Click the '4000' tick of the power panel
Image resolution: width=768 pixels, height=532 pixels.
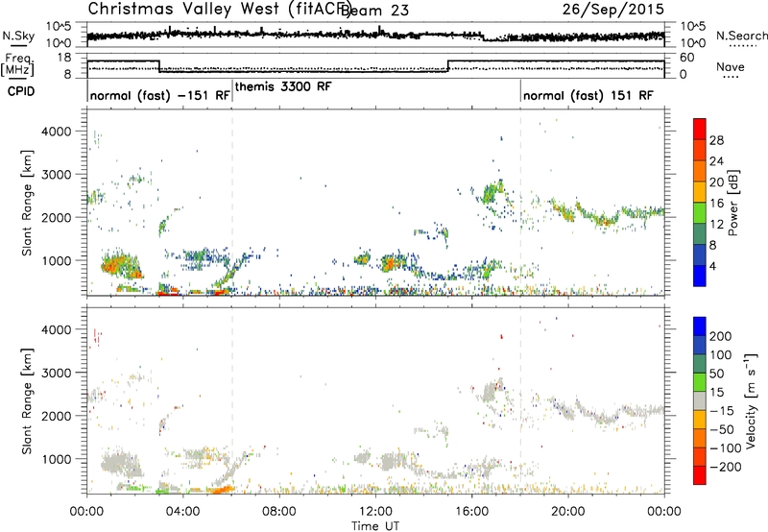pyautogui.click(x=56, y=132)
